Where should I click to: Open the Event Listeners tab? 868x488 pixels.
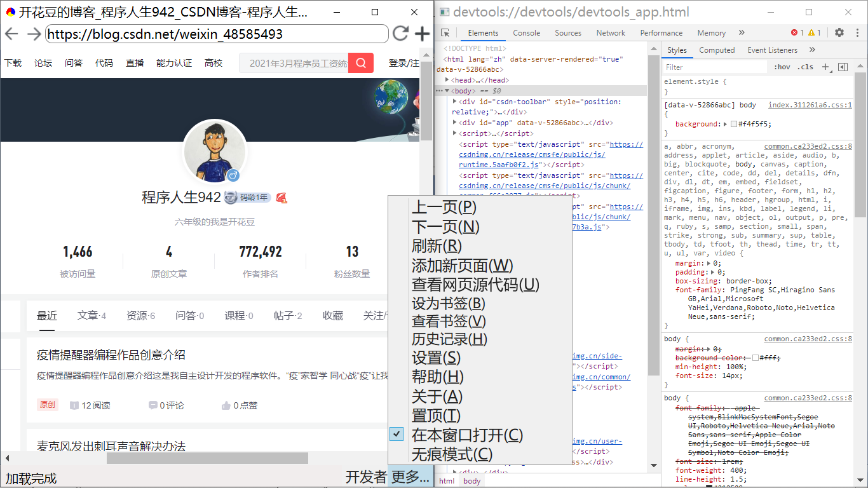[773, 50]
